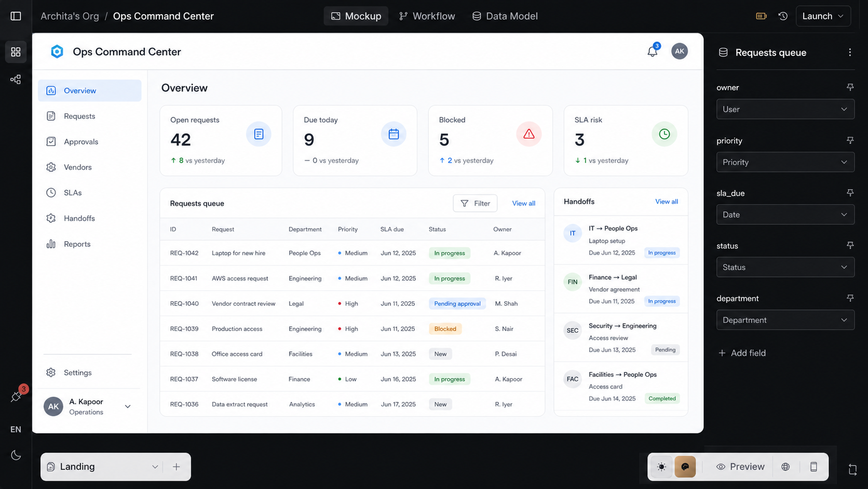Click the battery credits icon in top bar
This screenshot has height=489, width=868.
coord(761,16)
